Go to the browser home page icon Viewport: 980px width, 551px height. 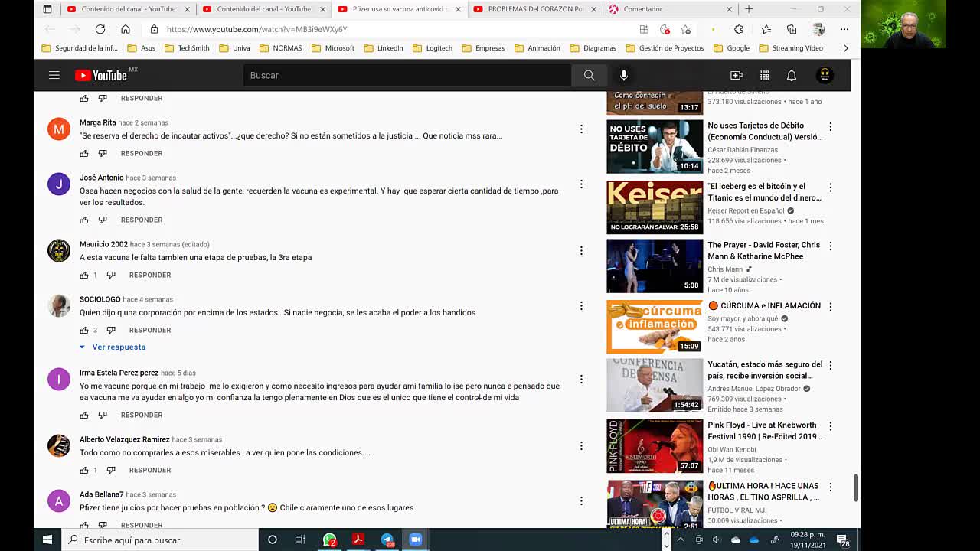tap(126, 29)
